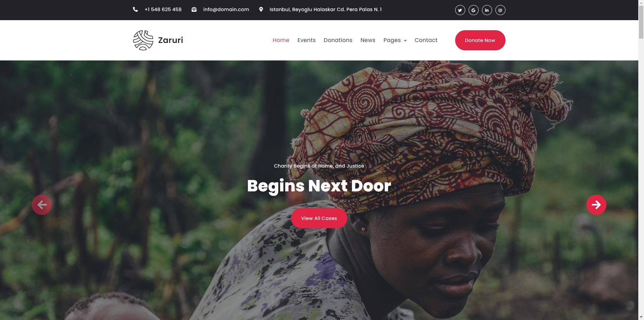Select the Home menu item
The image size is (644, 320).
tap(281, 40)
